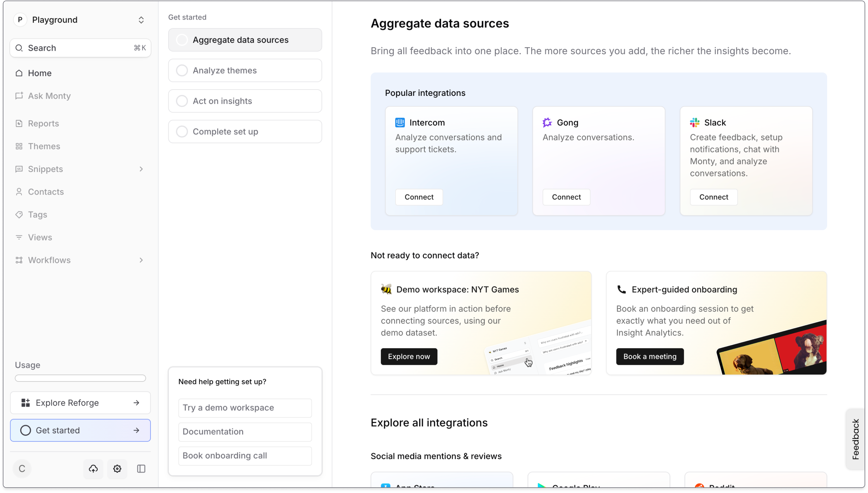
Task: Expand the Snippets submenu chevron
Action: pyautogui.click(x=141, y=169)
